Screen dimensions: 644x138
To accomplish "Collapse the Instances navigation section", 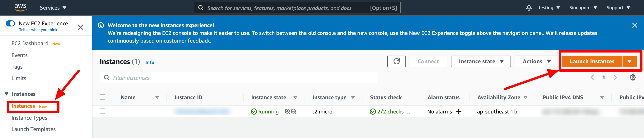I will [7, 94].
